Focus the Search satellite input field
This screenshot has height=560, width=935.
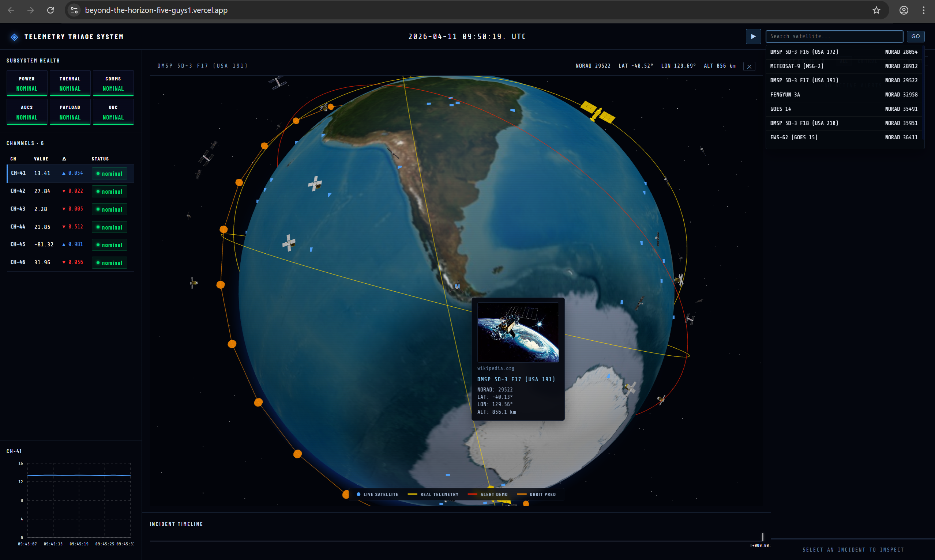tap(834, 36)
